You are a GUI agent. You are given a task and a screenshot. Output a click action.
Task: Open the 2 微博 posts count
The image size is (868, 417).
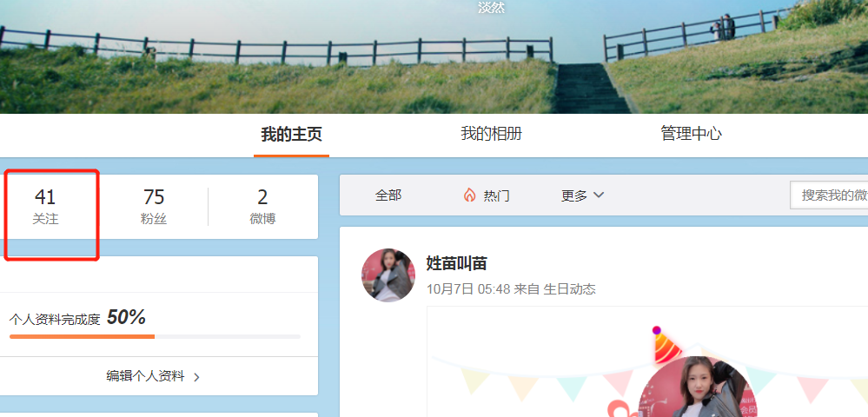click(262, 207)
